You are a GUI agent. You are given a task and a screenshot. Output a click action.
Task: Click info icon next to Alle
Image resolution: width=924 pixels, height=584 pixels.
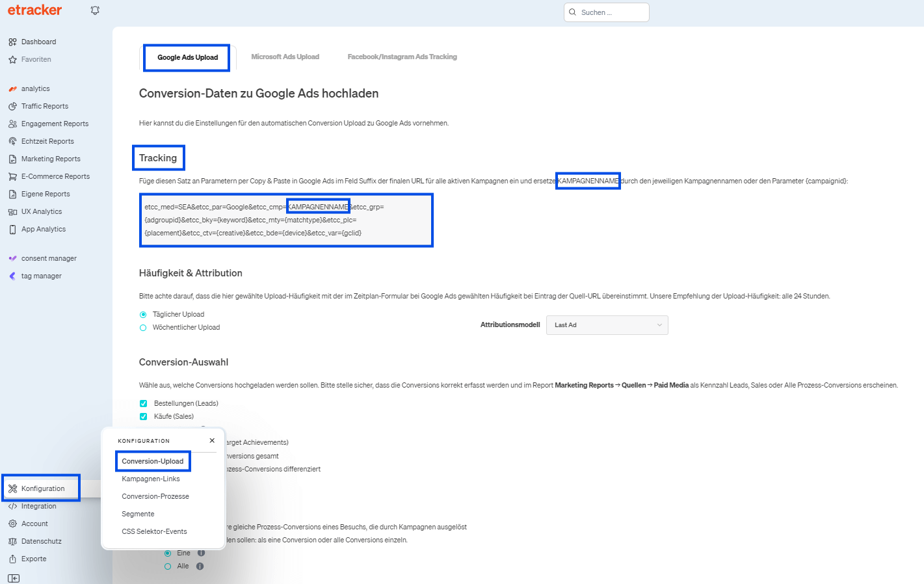200,566
